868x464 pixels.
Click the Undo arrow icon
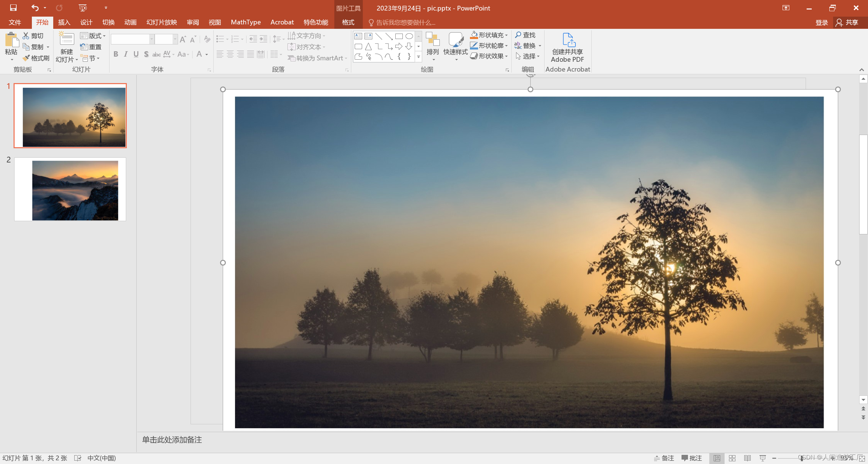click(x=35, y=7)
